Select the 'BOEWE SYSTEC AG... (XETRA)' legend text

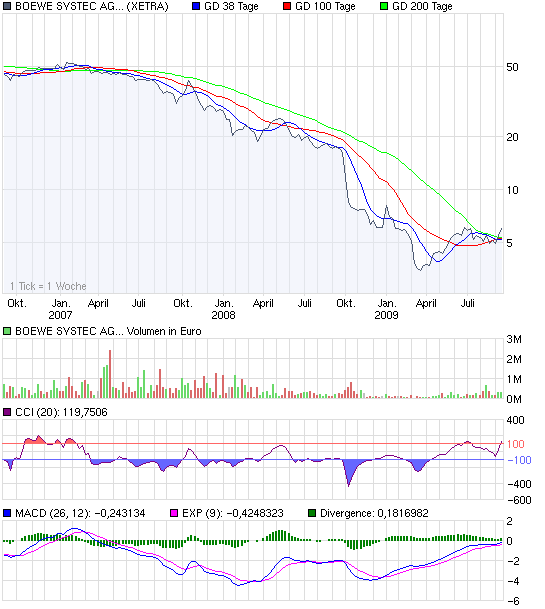pos(92,7)
